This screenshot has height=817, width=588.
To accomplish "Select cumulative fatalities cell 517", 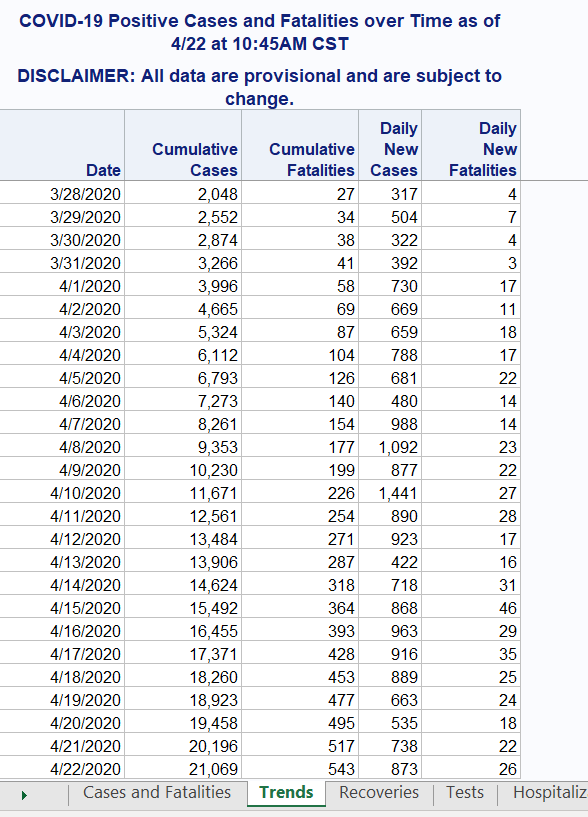I will pyautogui.click(x=300, y=746).
